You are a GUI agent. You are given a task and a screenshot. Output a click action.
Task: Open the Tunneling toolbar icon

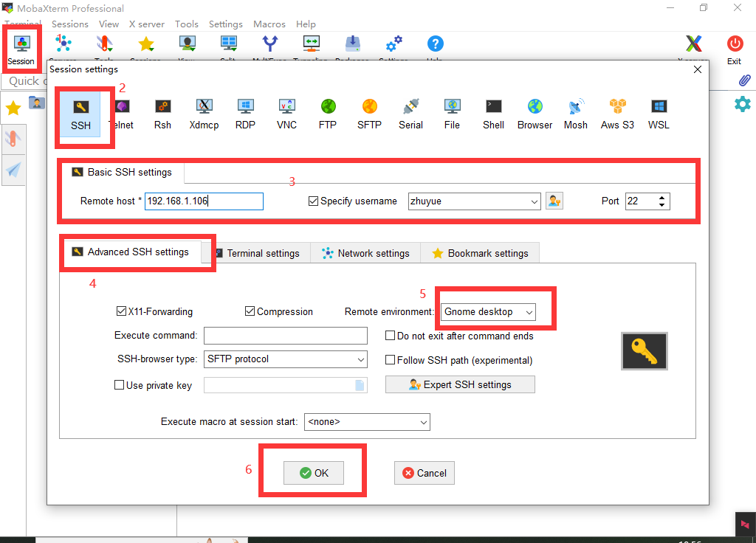(x=312, y=44)
